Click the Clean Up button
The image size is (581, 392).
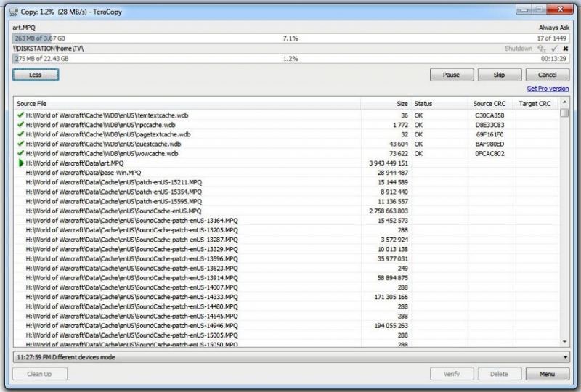tap(40, 374)
